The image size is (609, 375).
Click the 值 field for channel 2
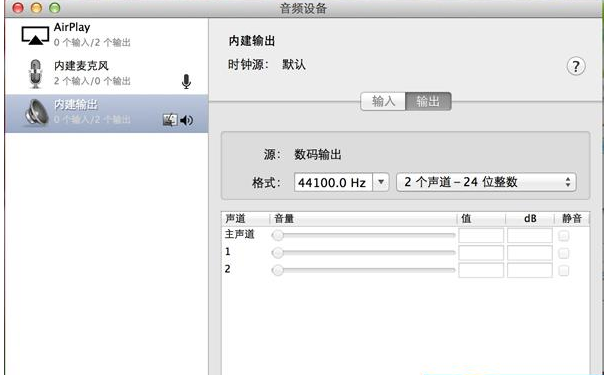481,270
